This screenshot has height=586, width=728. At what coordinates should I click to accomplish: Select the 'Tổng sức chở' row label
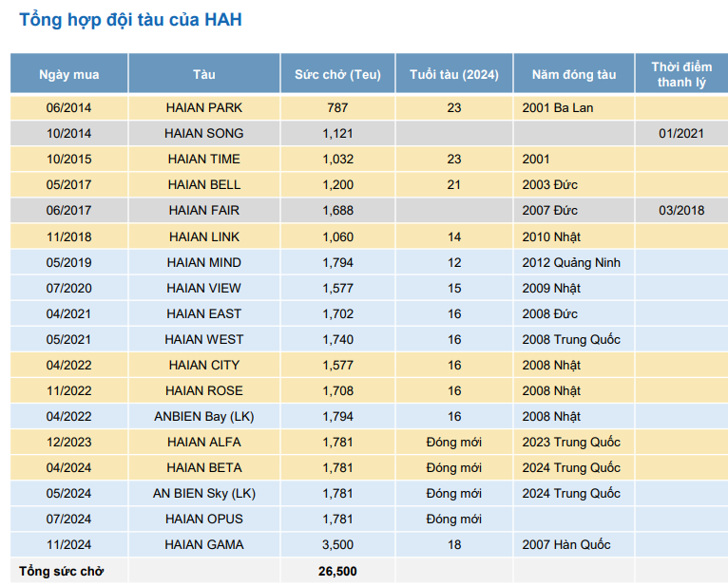61,571
